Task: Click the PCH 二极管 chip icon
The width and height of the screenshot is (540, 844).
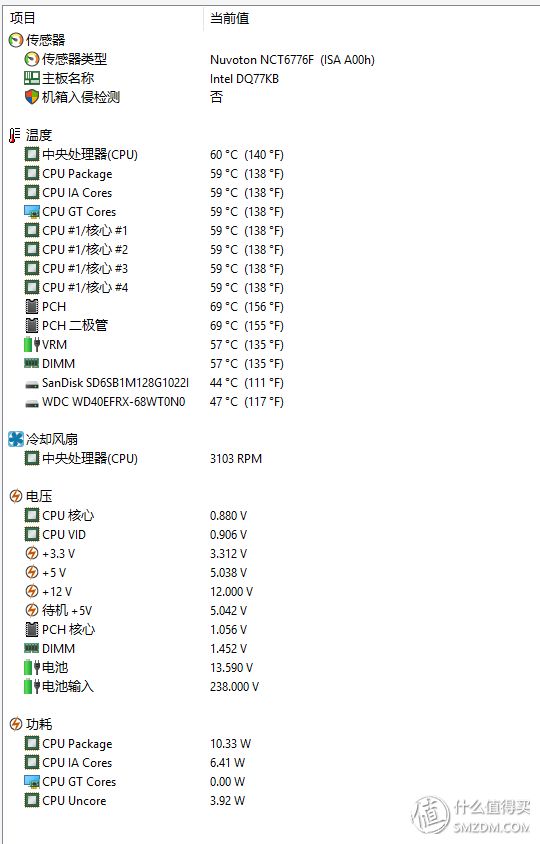Action: pos(32,325)
